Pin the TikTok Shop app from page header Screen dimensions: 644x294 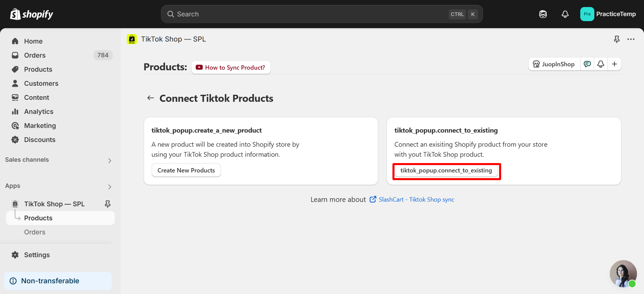tap(617, 39)
